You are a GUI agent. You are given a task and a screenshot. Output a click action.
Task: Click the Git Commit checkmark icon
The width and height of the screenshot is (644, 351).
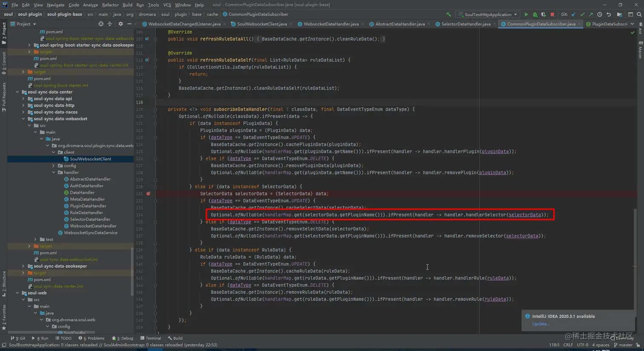pos(582,14)
